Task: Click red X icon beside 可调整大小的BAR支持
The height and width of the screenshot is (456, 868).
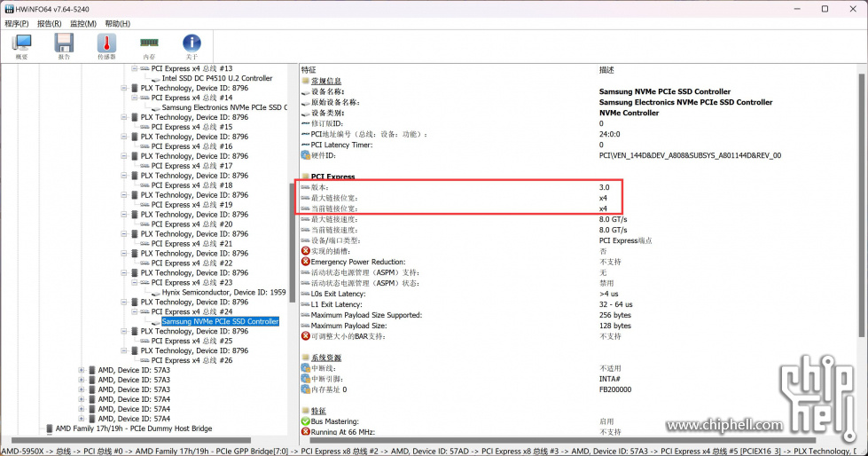Action: 306,336
